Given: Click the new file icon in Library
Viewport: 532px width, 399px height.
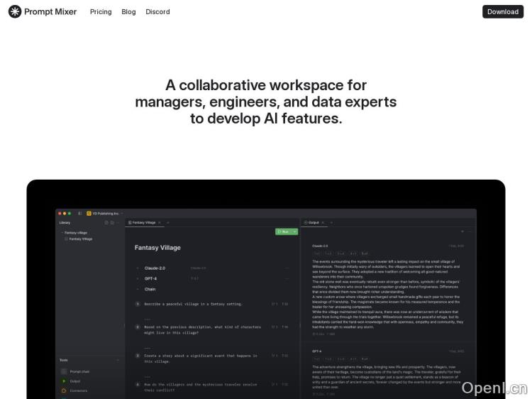Looking at the screenshot, I should [106, 222].
